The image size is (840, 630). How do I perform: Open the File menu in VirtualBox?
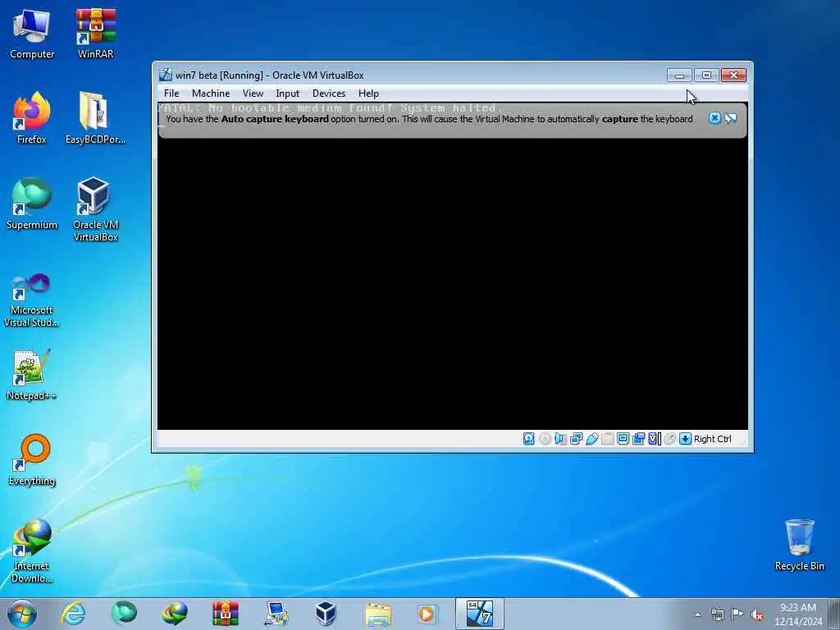pos(171,94)
